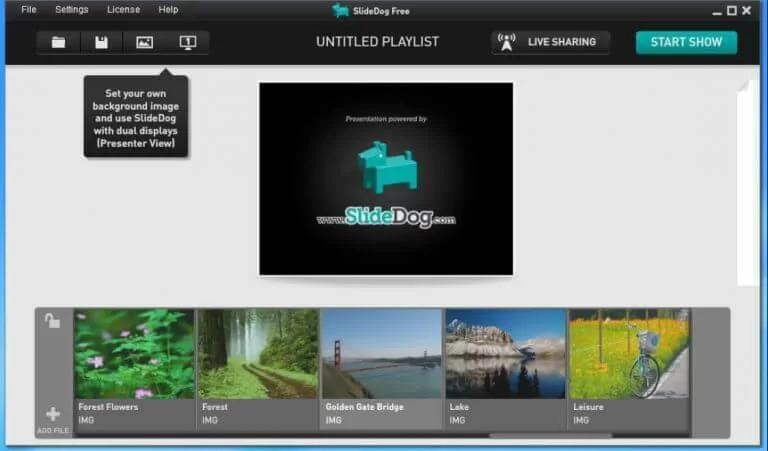Select the Forest Flowers thumbnail

pos(134,354)
